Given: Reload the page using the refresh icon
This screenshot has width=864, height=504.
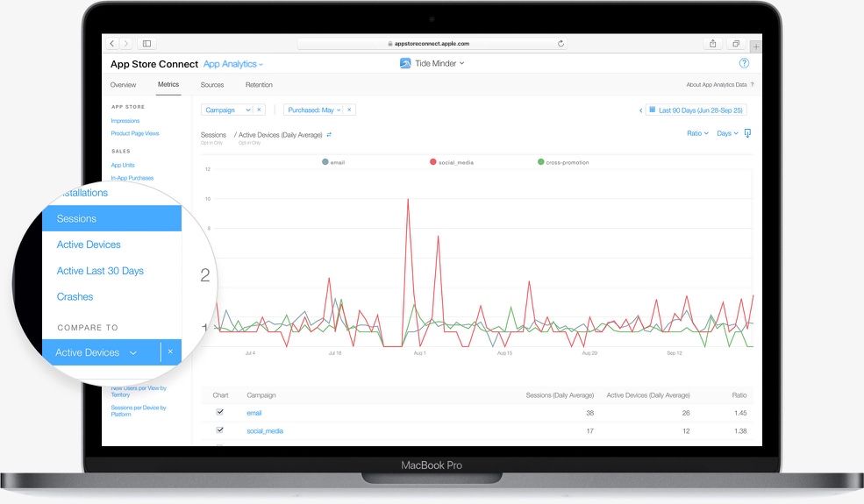Looking at the screenshot, I should point(561,44).
